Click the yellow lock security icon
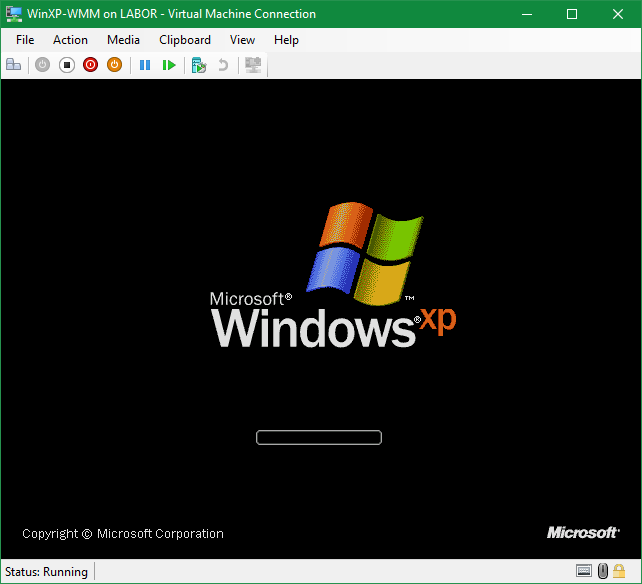The image size is (642, 584). (x=620, y=572)
